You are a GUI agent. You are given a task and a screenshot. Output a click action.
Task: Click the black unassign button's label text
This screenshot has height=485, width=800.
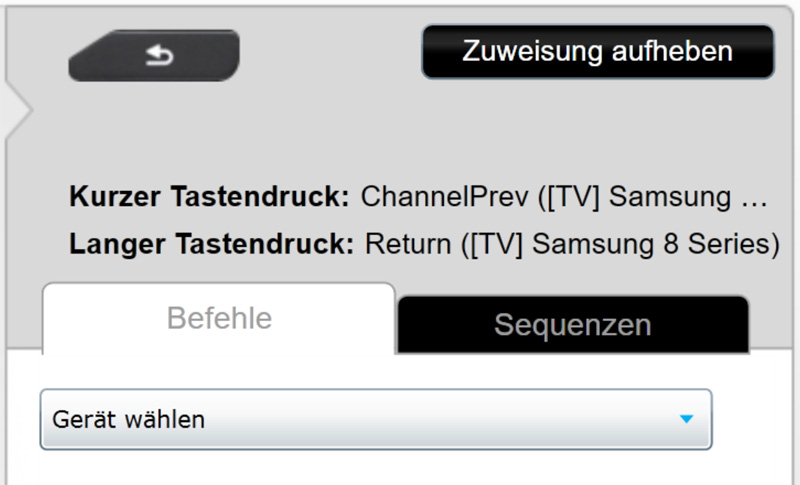tap(597, 51)
